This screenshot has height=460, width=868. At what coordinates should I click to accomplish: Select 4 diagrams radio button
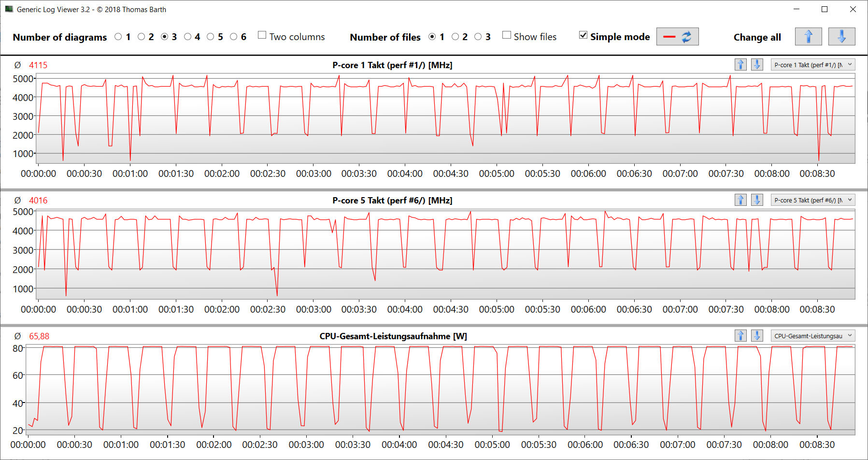point(188,37)
